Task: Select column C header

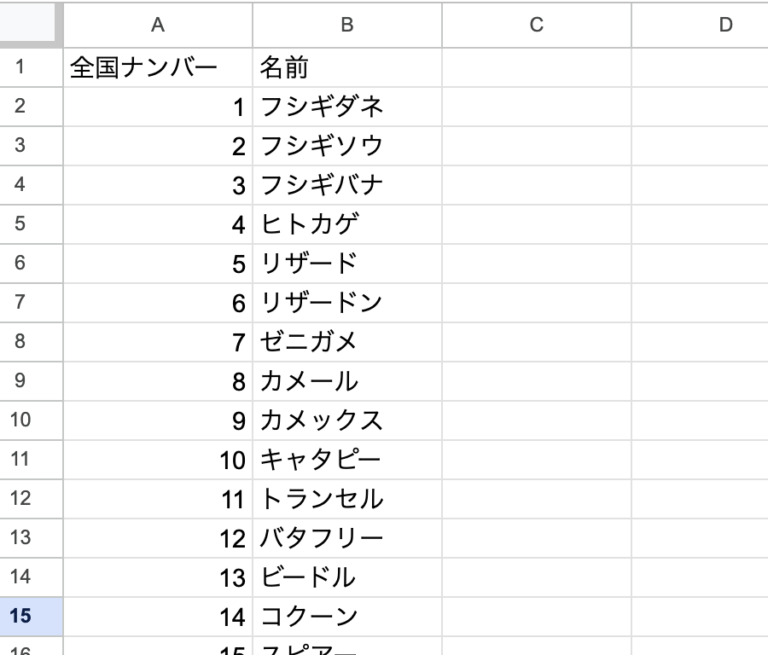Action: (x=536, y=25)
